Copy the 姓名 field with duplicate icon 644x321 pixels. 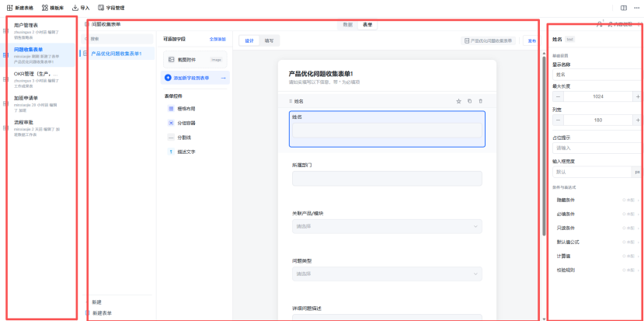pyautogui.click(x=470, y=101)
